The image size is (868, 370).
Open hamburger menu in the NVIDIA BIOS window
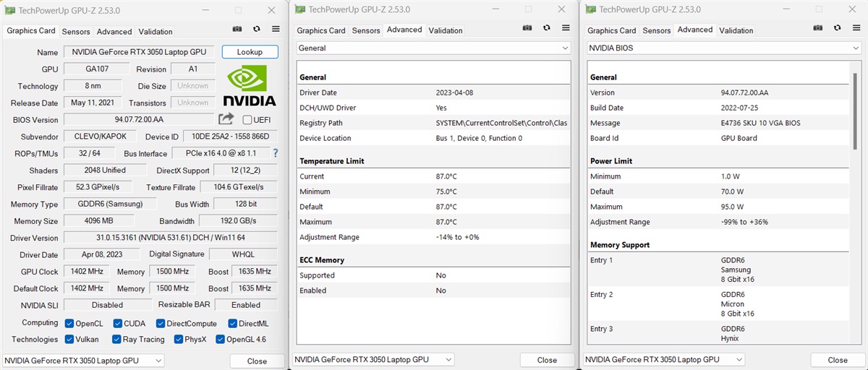pos(856,29)
